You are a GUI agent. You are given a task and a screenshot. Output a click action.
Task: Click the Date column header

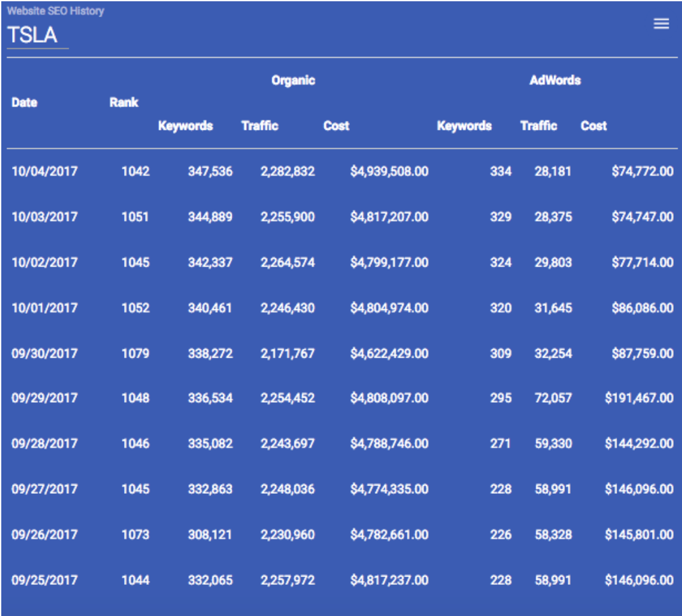pyautogui.click(x=24, y=102)
